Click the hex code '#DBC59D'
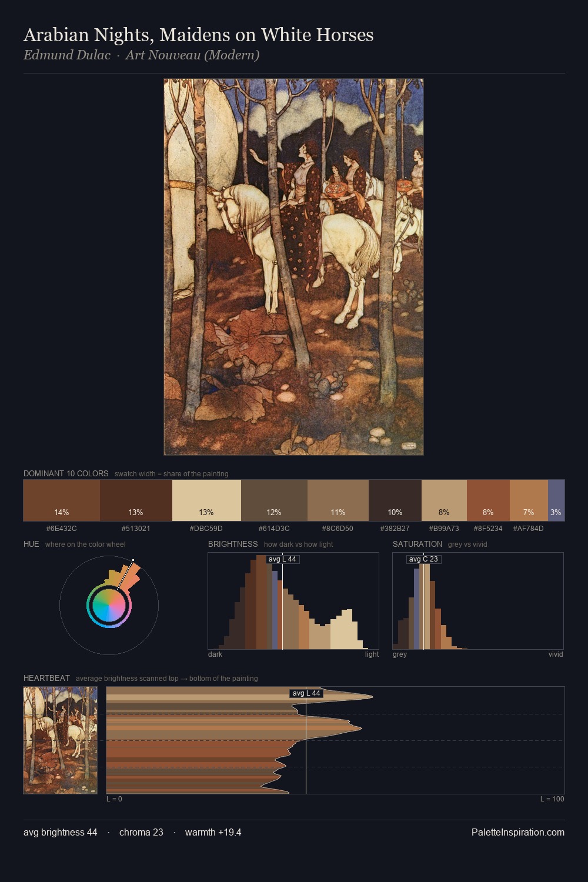Viewport: 588px width, 882px height. [206, 528]
